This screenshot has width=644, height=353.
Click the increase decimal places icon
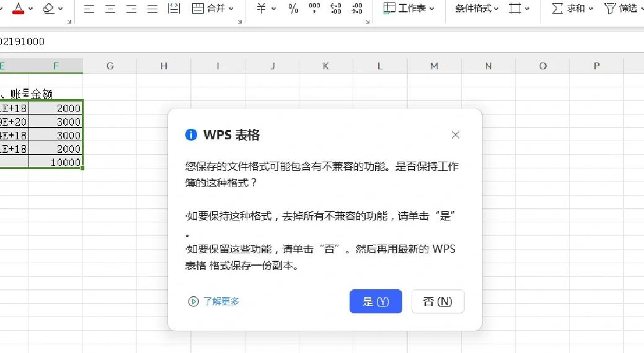point(335,8)
